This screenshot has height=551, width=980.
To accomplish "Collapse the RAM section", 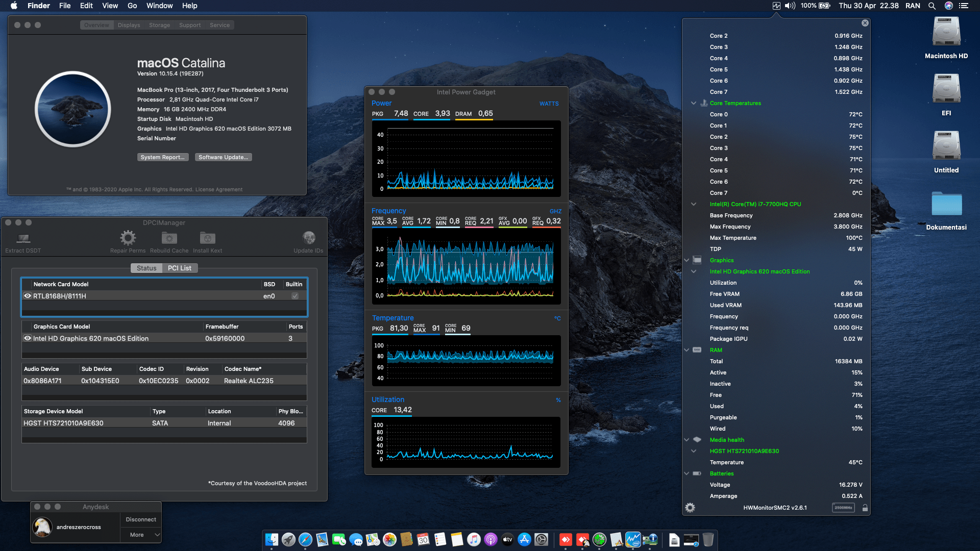I will pyautogui.click(x=687, y=350).
